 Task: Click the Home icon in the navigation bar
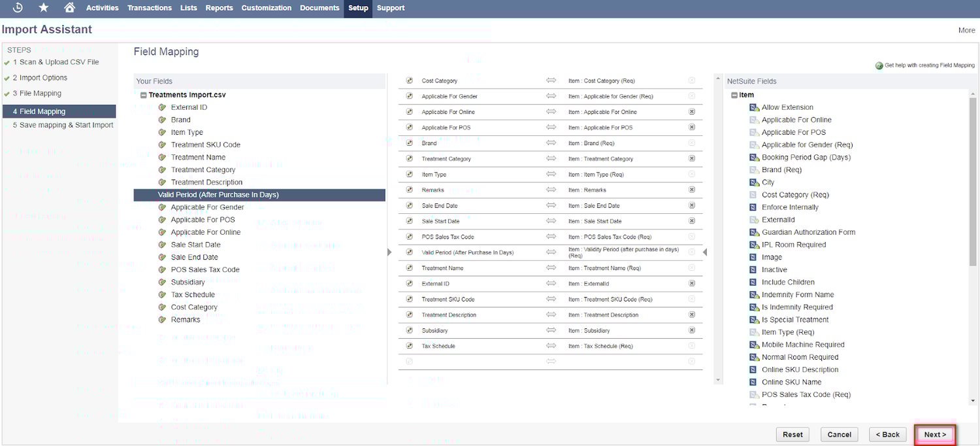70,8
